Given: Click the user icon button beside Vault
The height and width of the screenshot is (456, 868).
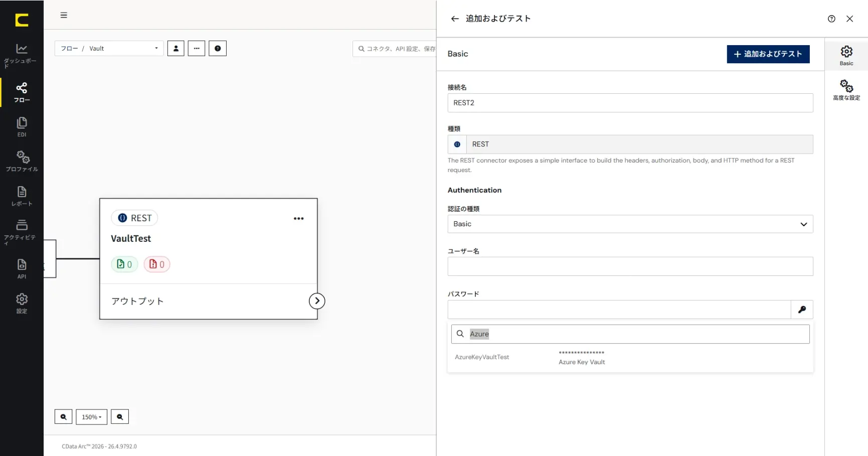Looking at the screenshot, I should (176, 48).
